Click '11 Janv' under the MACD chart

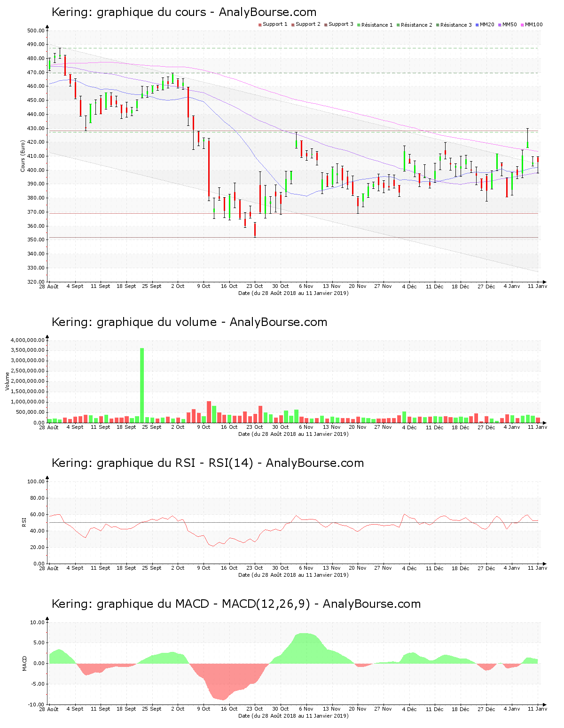click(538, 709)
